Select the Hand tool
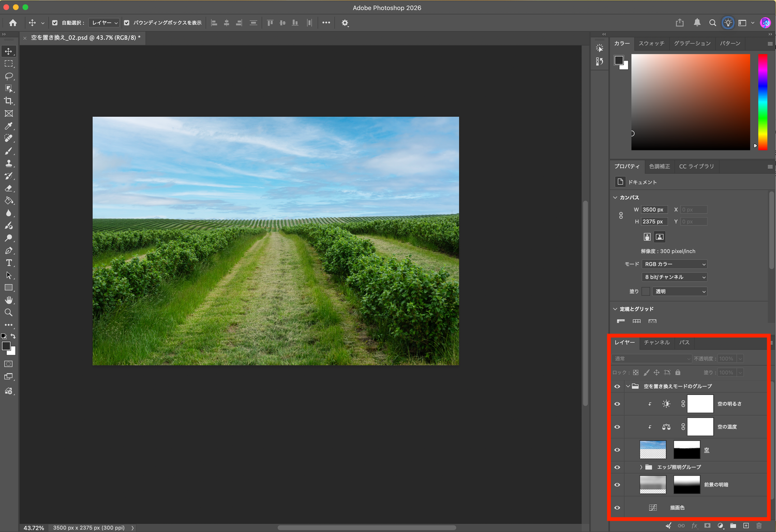The image size is (776, 532). pos(9,300)
